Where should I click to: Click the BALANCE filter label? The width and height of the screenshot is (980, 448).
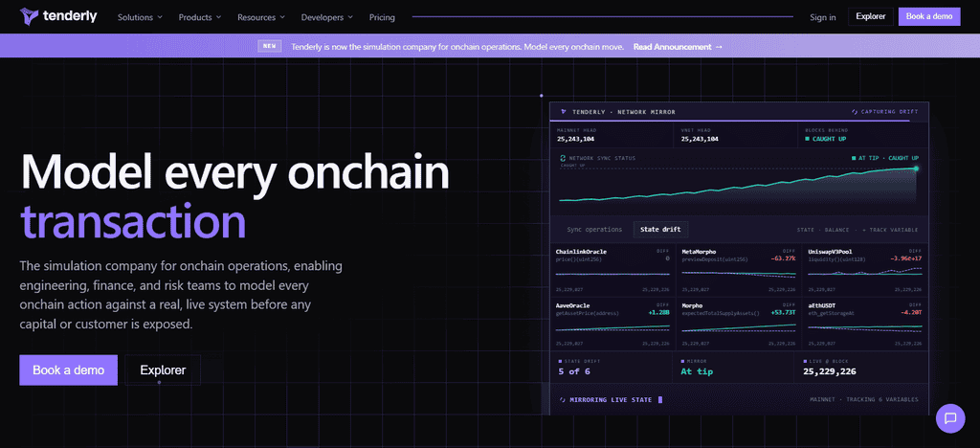836,230
